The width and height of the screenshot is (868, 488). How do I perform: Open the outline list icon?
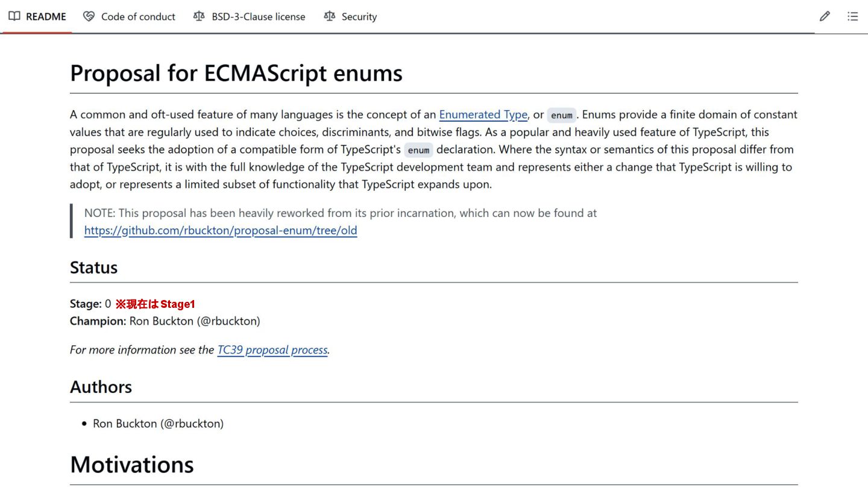point(852,16)
